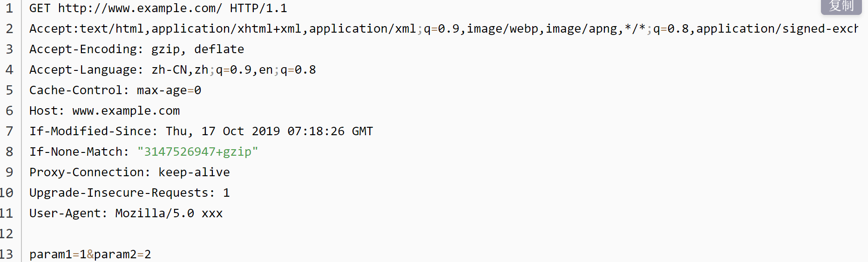Screen dimensions: 868x262
Task: Select line number 5 in the gutter
Action: (9, 90)
